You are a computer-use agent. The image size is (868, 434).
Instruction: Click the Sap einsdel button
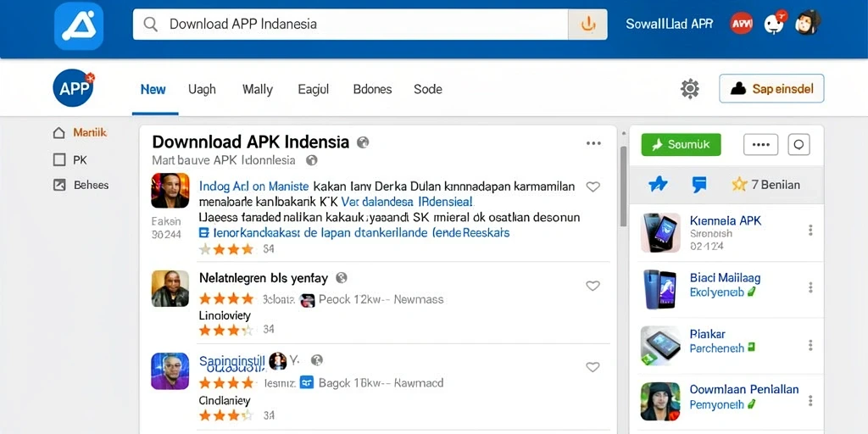click(771, 88)
